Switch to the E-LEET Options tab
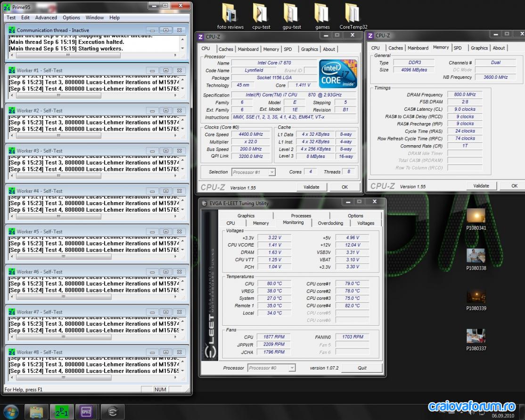 [x=356, y=216]
